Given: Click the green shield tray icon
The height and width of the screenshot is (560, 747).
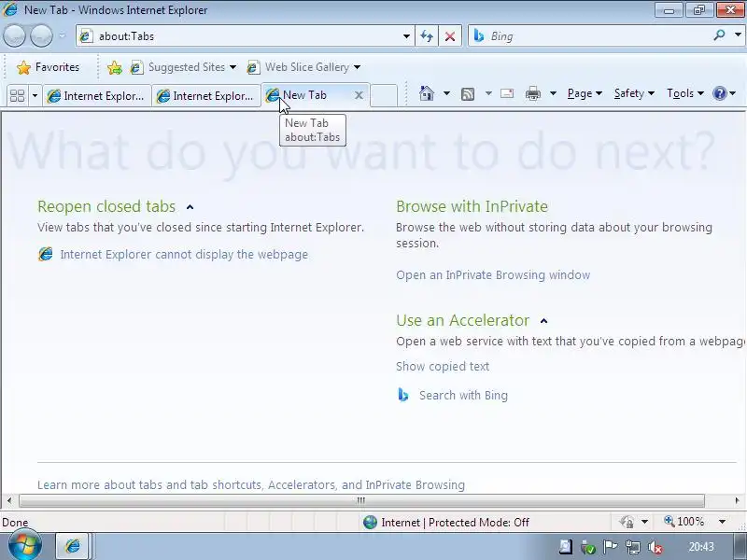Looking at the screenshot, I should click(x=588, y=548).
